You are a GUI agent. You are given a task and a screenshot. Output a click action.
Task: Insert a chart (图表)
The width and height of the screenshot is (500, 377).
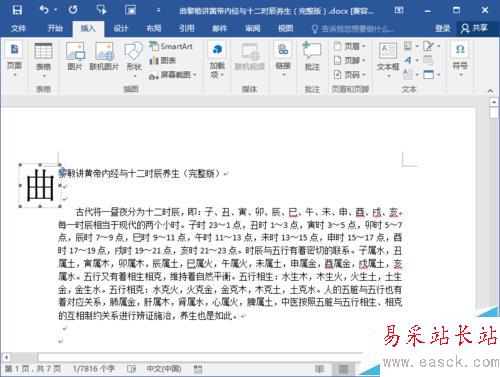tap(163, 60)
